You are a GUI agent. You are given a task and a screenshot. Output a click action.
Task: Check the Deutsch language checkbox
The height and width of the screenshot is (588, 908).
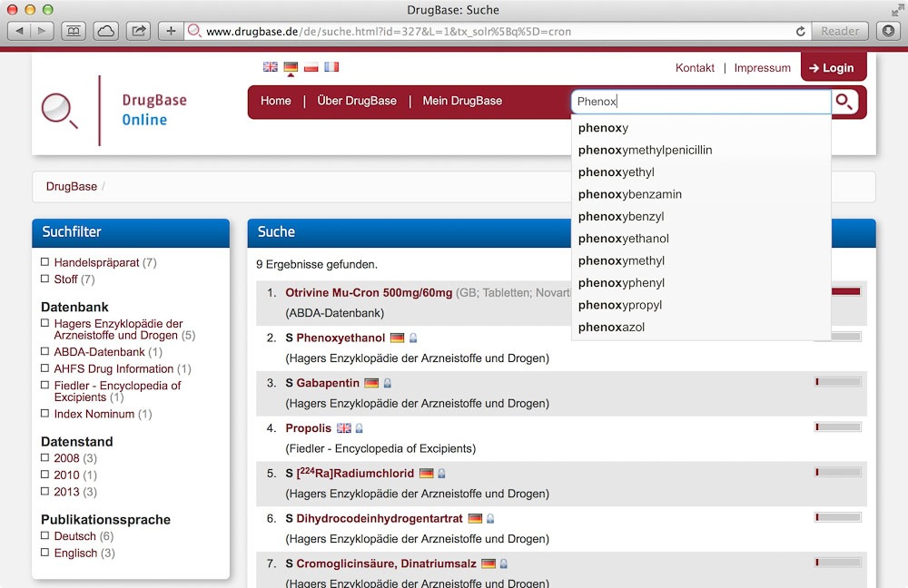45,536
